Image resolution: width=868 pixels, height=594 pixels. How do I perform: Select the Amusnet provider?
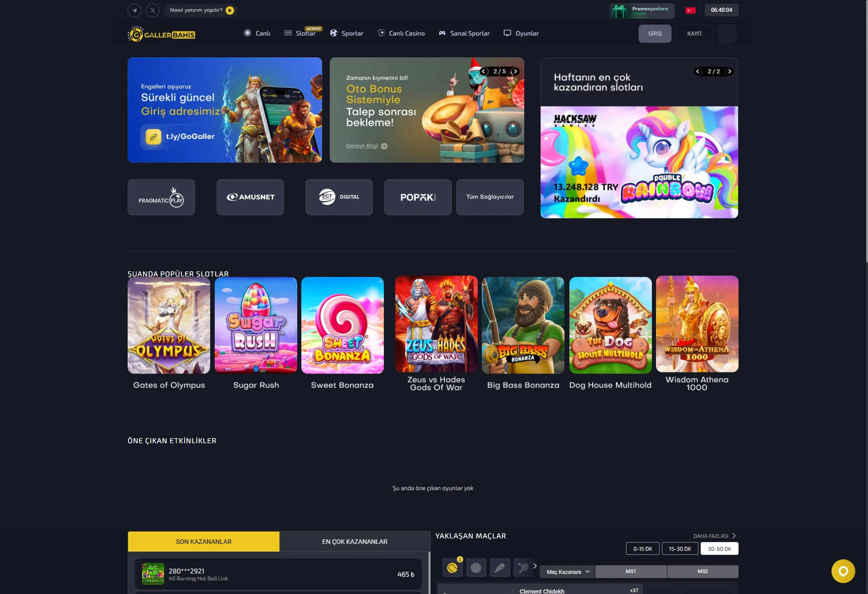click(250, 197)
